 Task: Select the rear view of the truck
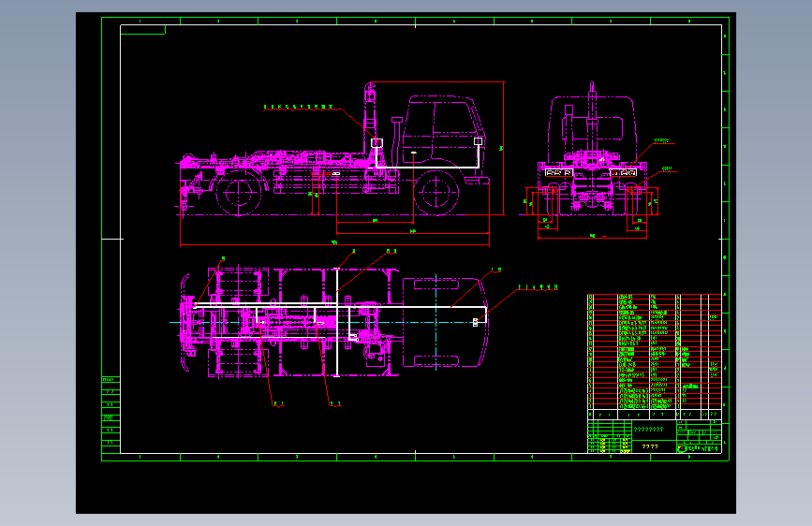593,150
